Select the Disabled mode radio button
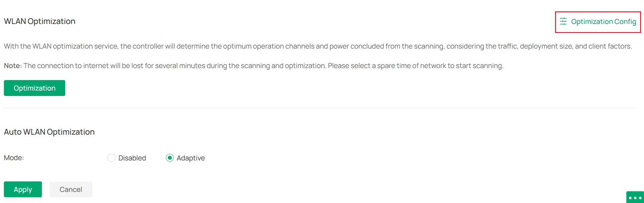 tap(111, 158)
